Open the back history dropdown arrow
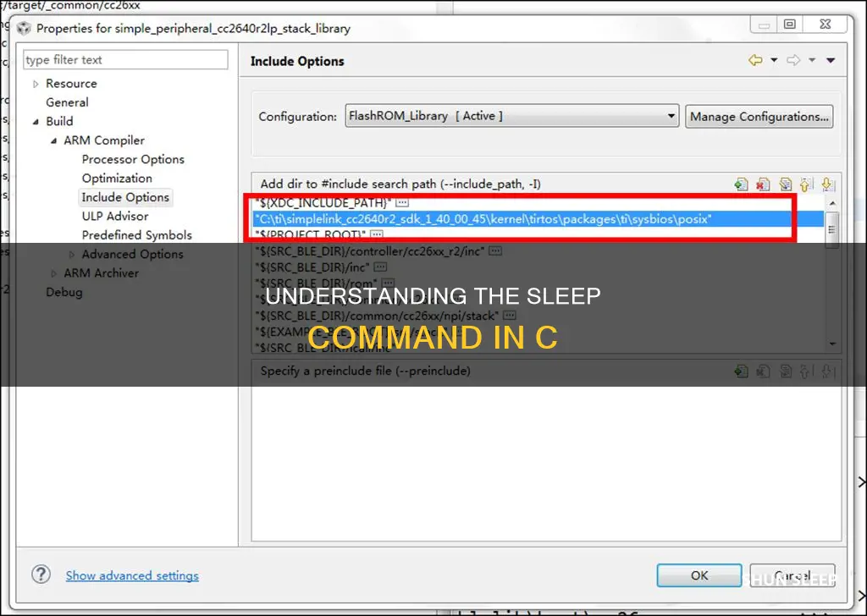The height and width of the screenshot is (616, 867). [774, 60]
